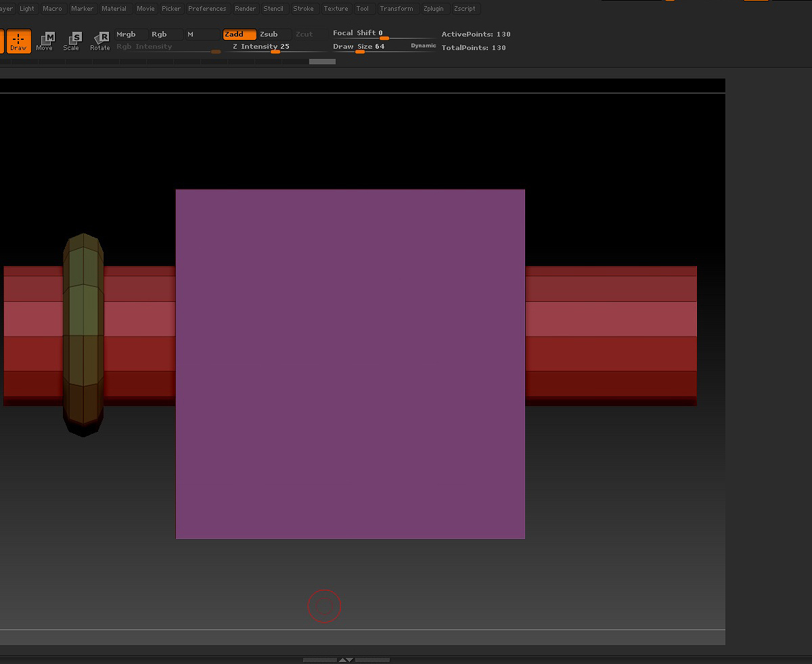Activate the Scale tool icon
Viewport: 812px width, 664px height.
pos(71,41)
